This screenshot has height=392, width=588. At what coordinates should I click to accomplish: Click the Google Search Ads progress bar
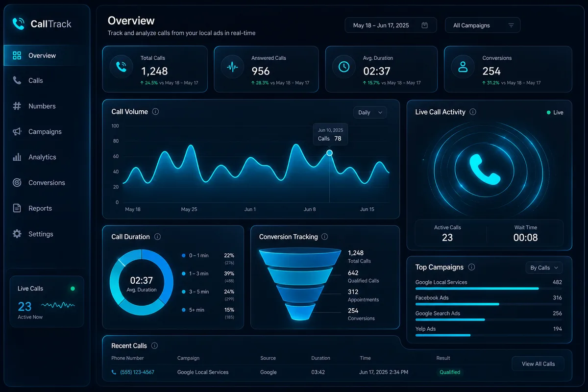pyautogui.click(x=489, y=319)
